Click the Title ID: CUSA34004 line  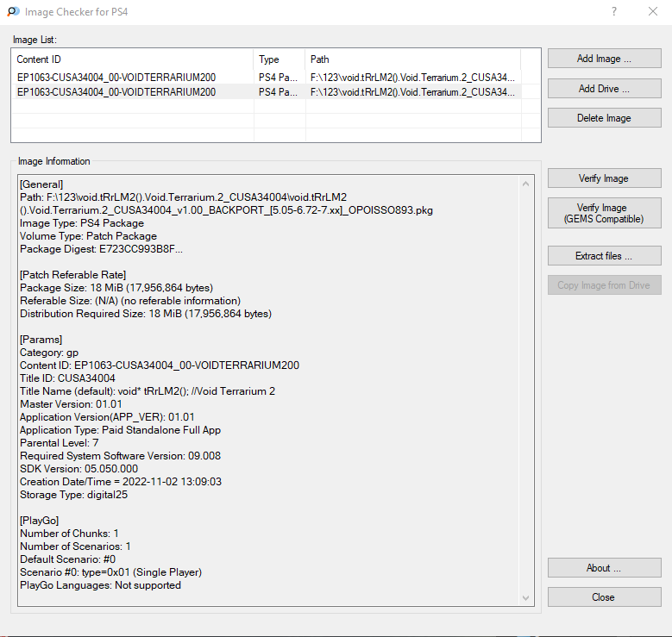coord(67,378)
